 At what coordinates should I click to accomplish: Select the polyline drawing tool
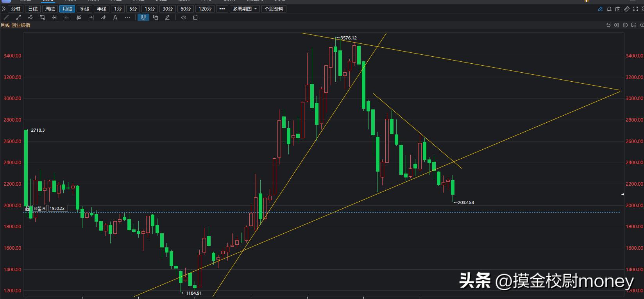tap(30, 17)
